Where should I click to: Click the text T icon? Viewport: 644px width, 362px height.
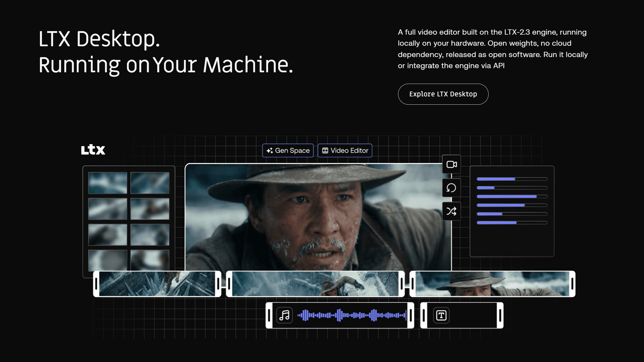click(x=441, y=315)
